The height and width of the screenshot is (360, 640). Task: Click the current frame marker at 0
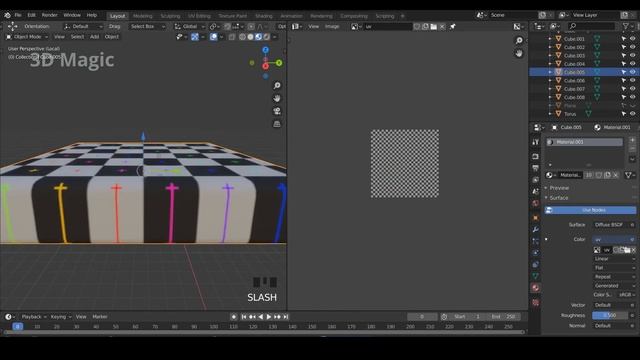click(x=18, y=327)
